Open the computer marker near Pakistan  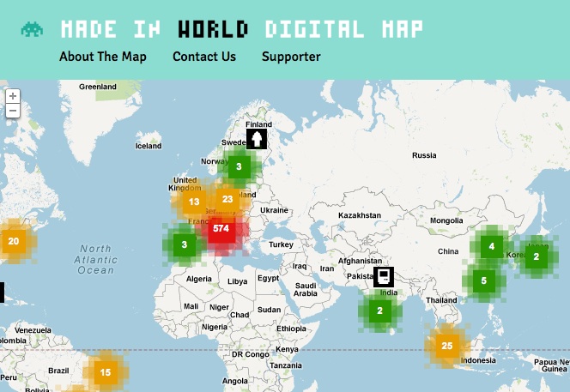pyautogui.click(x=384, y=277)
